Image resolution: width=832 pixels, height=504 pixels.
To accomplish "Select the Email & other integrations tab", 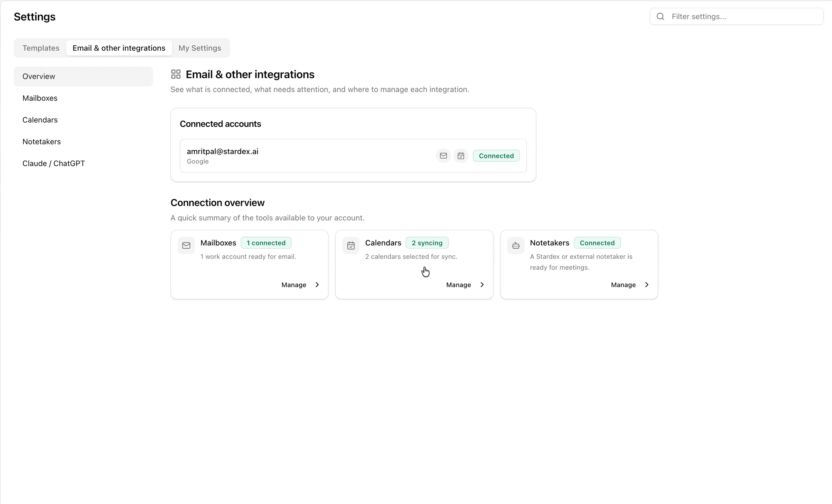I will coord(119,48).
